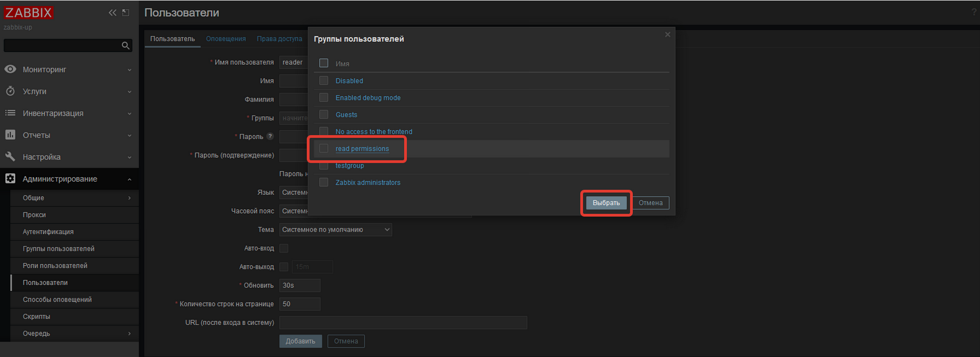
Task: Expand the Мониторинг menu
Action: pos(69,70)
